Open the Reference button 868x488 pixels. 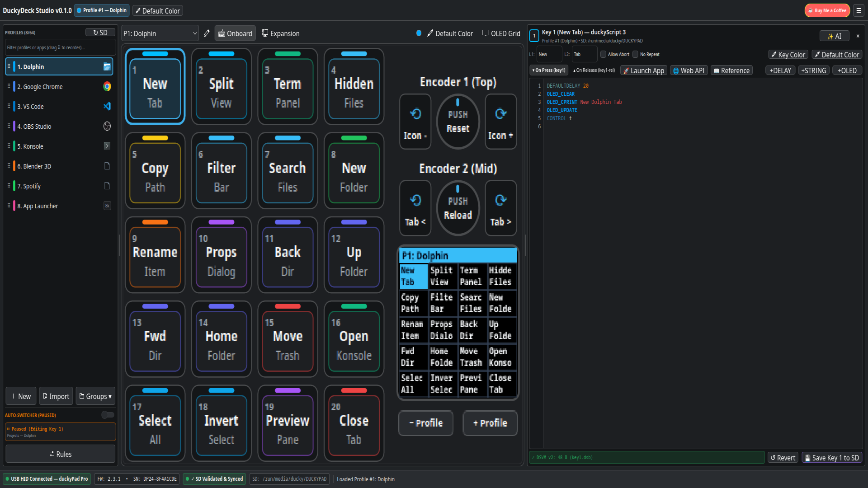click(731, 70)
